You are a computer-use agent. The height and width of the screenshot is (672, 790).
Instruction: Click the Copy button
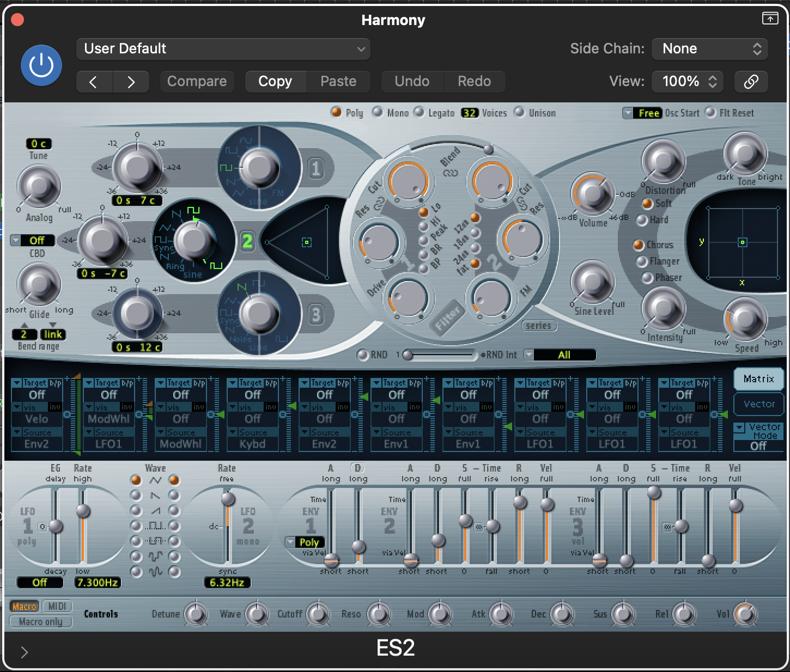coord(275,82)
